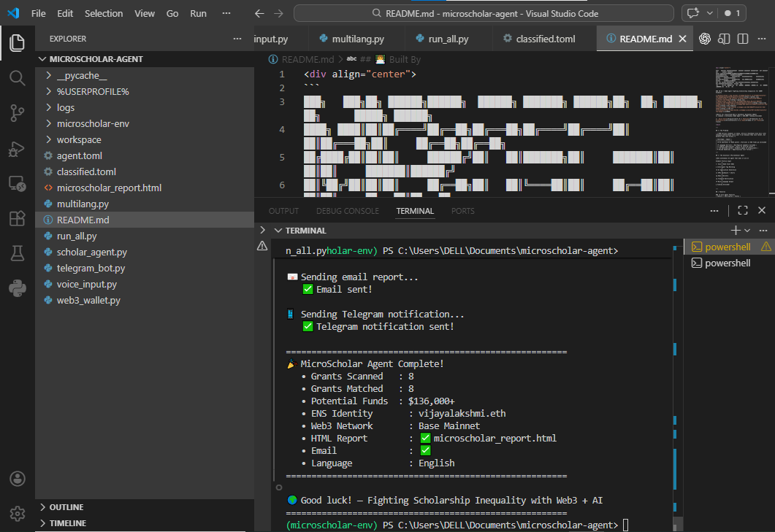
Task: Go back with the left arrow
Action: tap(259, 13)
